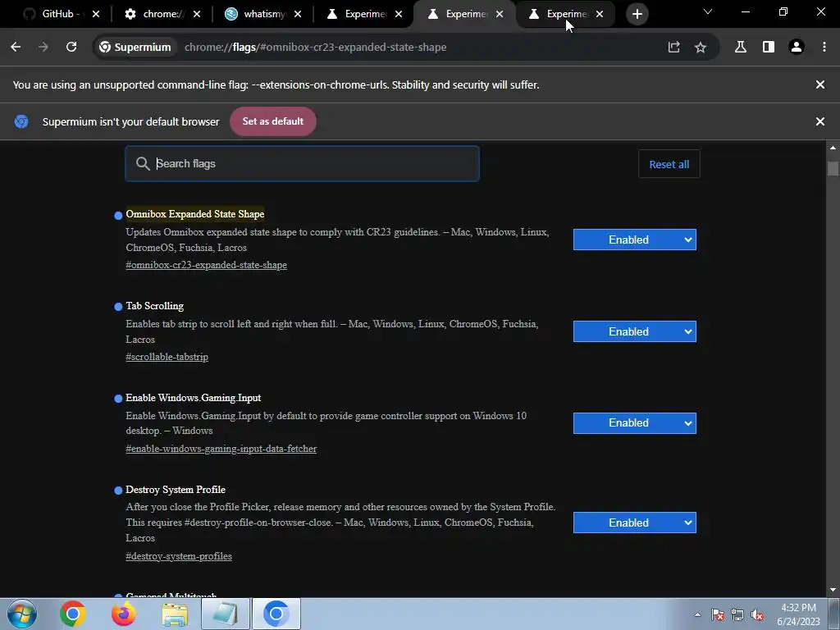Close the active Experiments tab
Image resolution: width=840 pixels, height=630 pixels.
[x=500, y=15]
